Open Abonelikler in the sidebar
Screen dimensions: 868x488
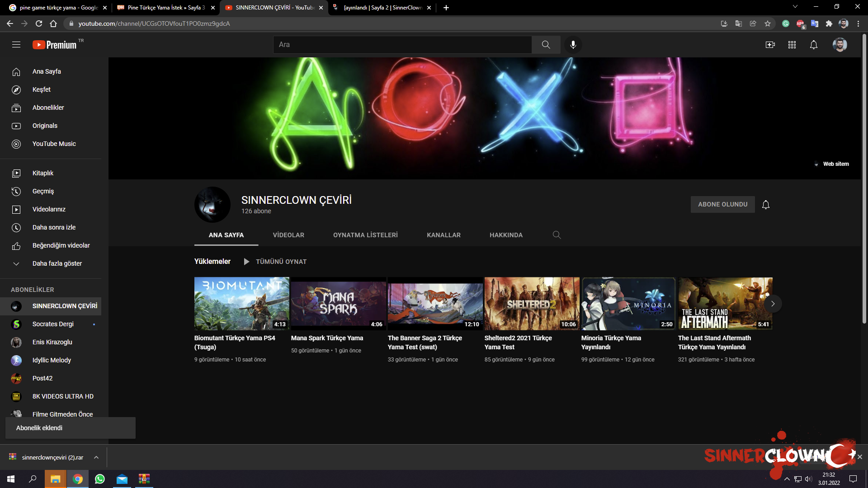(x=51, y=108)
